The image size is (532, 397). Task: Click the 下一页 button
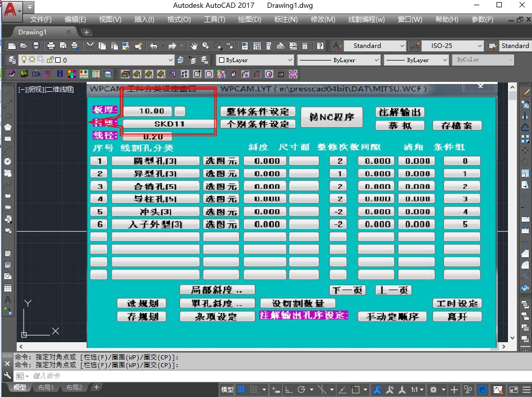pos(347,290)
